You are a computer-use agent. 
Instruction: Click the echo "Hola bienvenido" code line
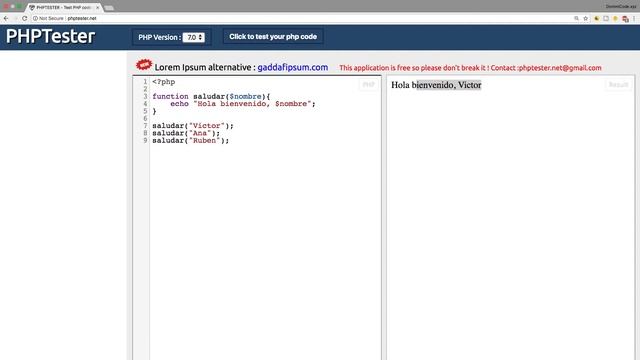(x=243, y=104)
